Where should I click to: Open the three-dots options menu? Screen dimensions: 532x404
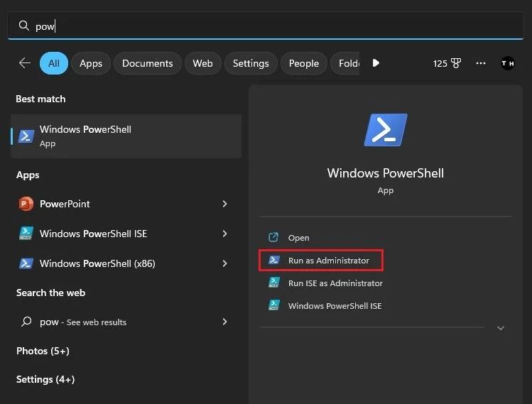480,63
